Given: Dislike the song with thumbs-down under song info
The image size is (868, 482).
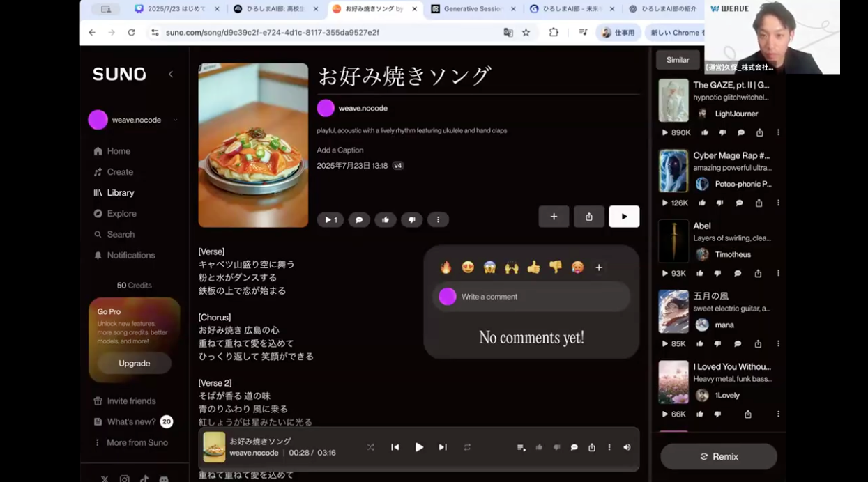Looking at the screenshot, I should (412, 219).
